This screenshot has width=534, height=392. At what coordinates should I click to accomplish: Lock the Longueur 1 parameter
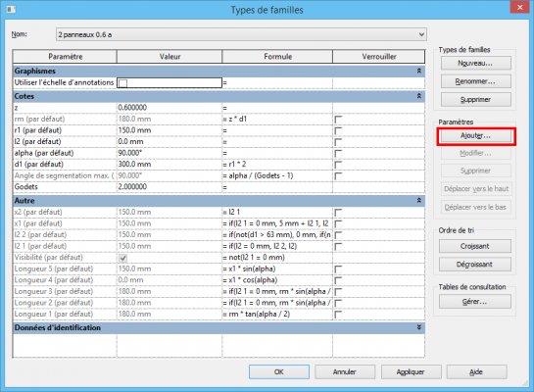point(338,315)
